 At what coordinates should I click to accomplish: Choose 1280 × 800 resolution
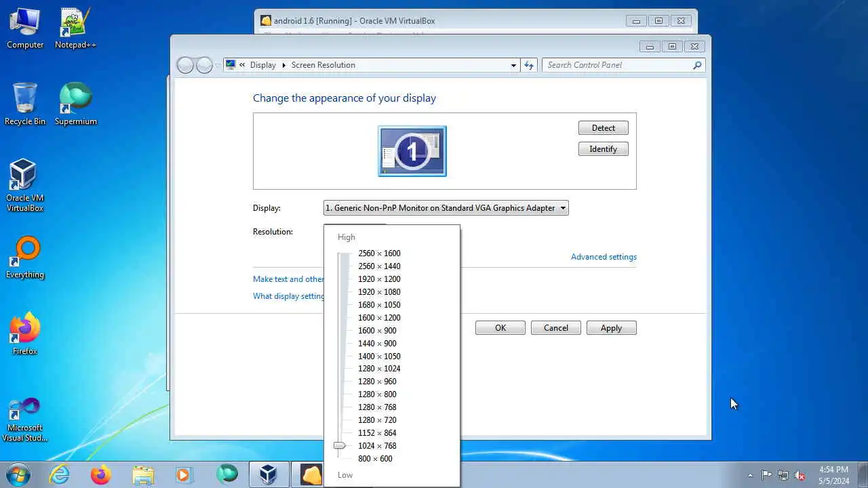click(377, 394)
